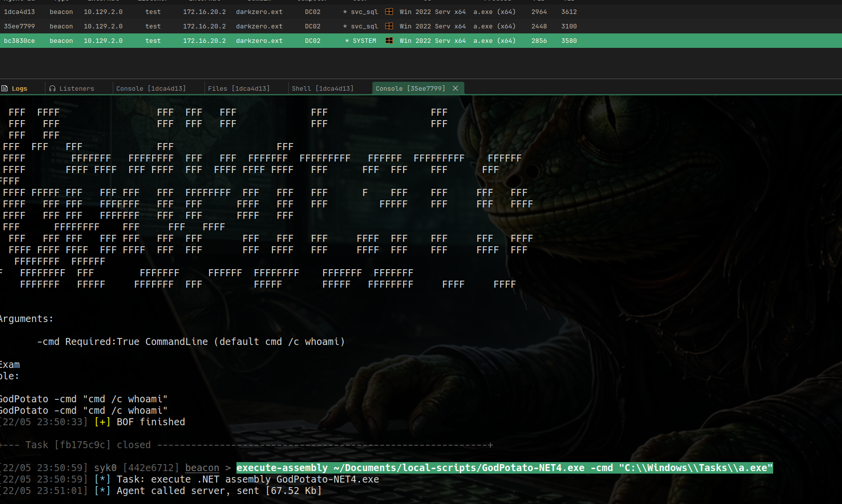Click the Logs tab document icon
The width and height of the screenshot is (842, 504).
pos(4,88)
